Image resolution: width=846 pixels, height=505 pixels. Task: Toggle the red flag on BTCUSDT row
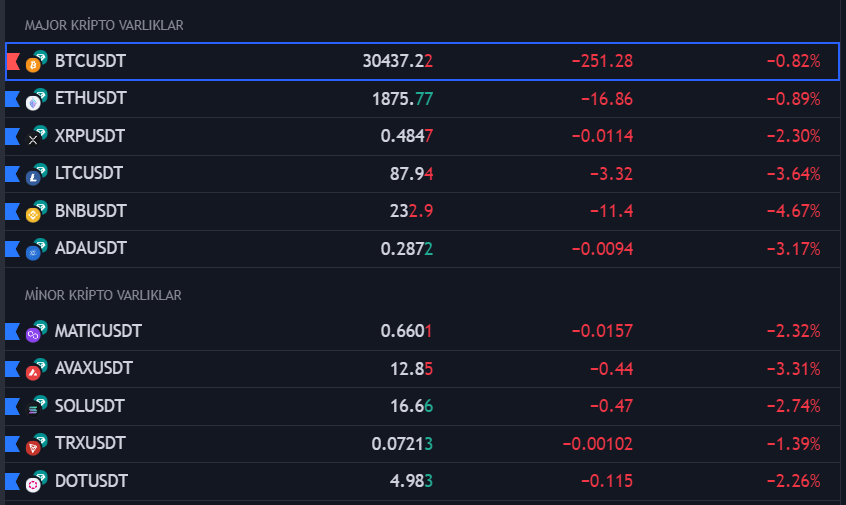click(12, 61)
